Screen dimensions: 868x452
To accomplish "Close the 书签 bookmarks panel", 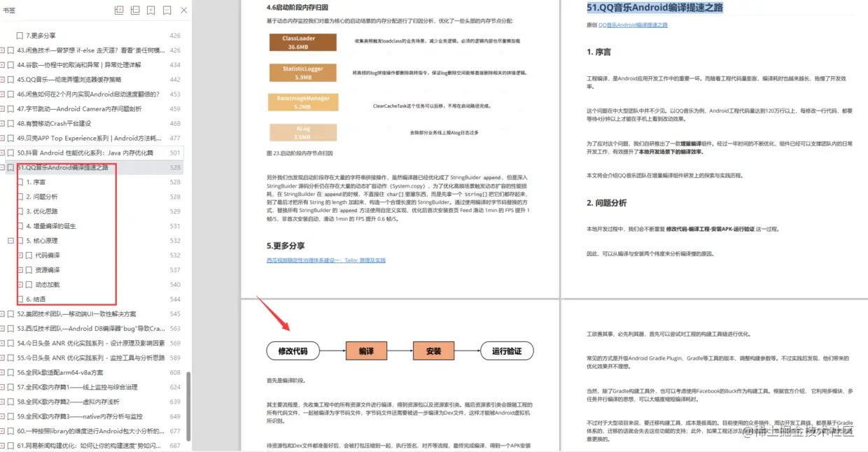I will point(184,10).
